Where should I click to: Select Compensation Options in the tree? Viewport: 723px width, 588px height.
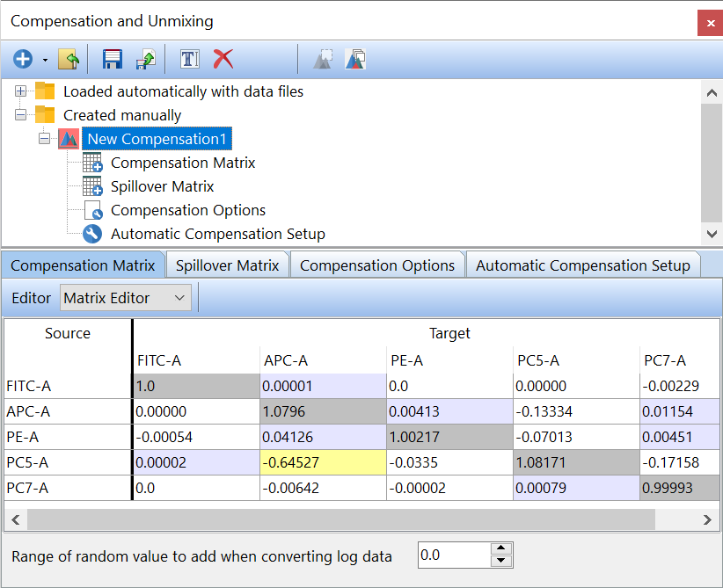187,210
